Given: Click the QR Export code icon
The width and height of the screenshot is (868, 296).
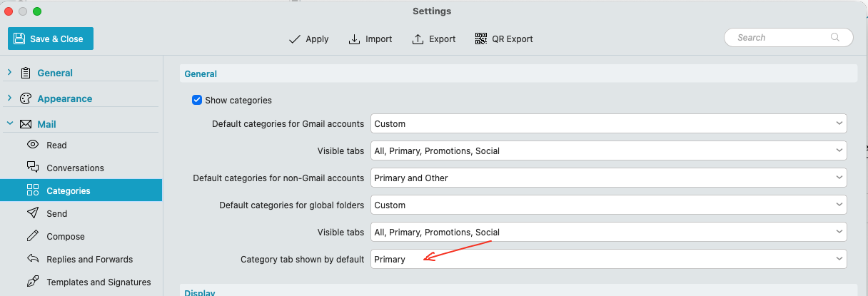Looking at the screenshot, I should [x=481, y=39].
